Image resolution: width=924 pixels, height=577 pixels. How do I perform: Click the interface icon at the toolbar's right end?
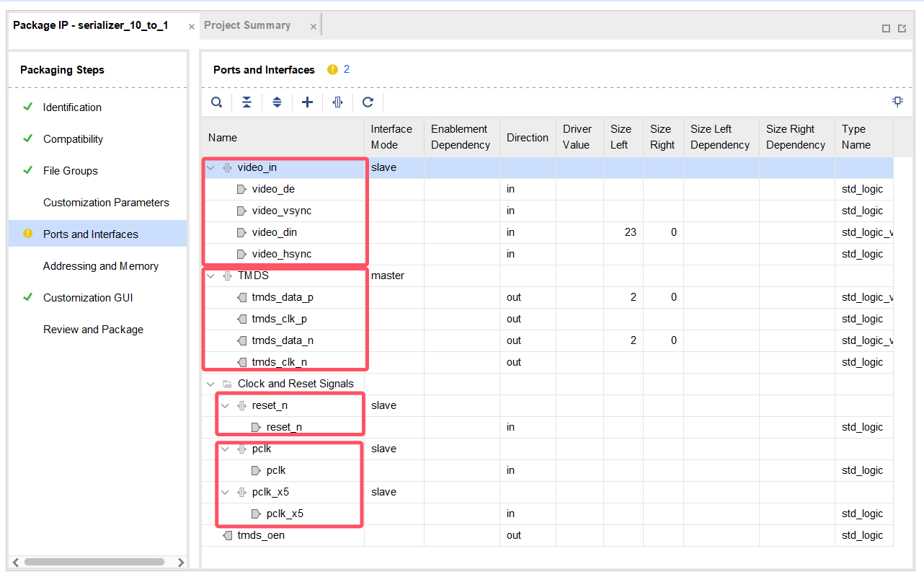897,102
